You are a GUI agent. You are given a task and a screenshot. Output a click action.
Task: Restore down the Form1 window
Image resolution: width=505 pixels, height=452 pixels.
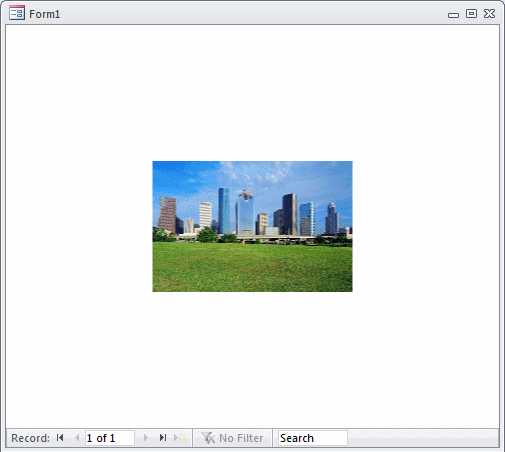(471, 14)
